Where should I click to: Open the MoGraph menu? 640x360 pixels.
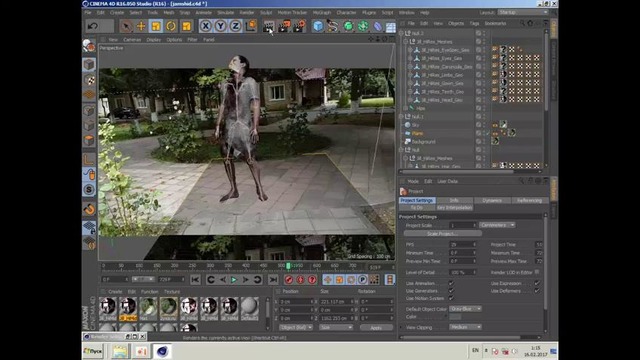click(x=322, y=13)
